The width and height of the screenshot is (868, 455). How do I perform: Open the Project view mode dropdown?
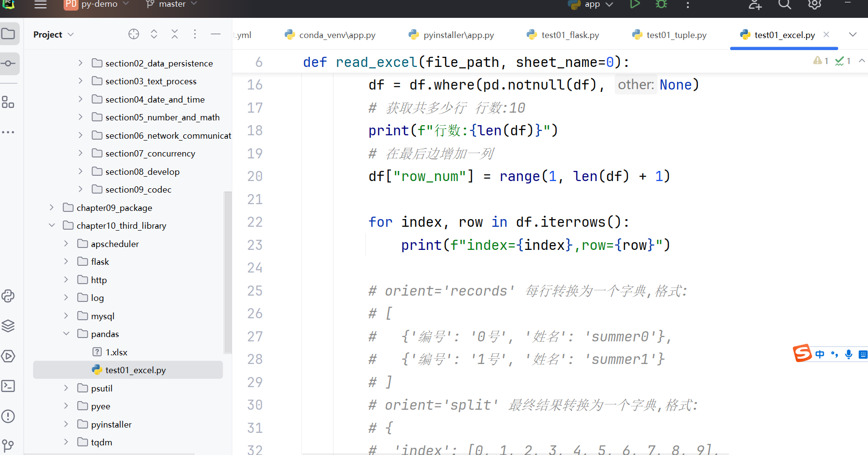point(53,35)
